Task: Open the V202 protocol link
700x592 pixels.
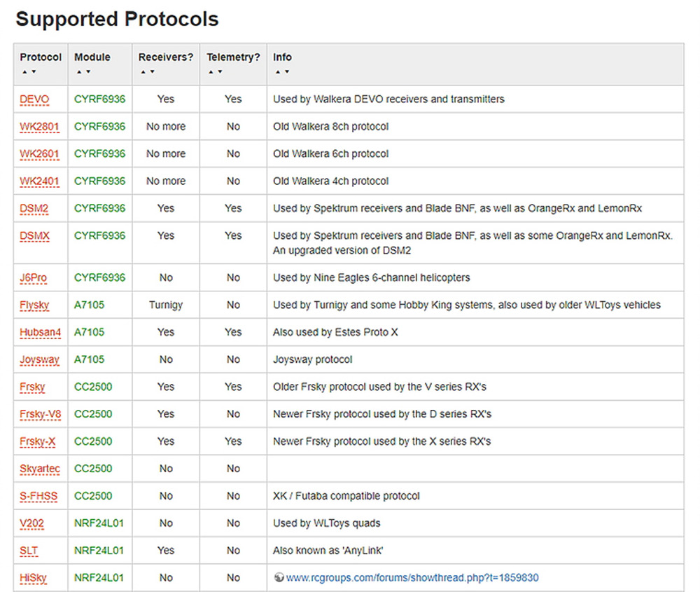Action: point(31,523)
